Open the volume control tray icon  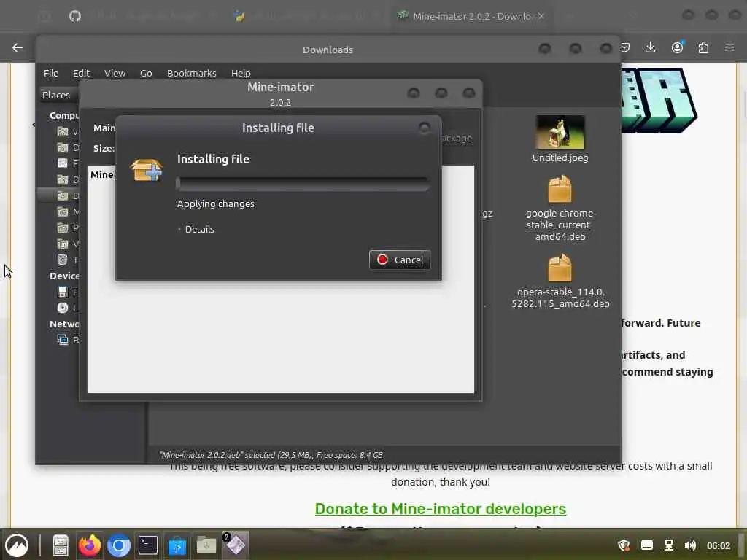tap(690, 545)
